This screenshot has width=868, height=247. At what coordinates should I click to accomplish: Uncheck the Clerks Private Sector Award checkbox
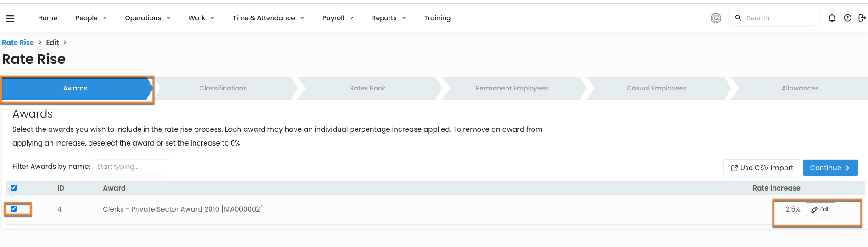click(14, 209)
